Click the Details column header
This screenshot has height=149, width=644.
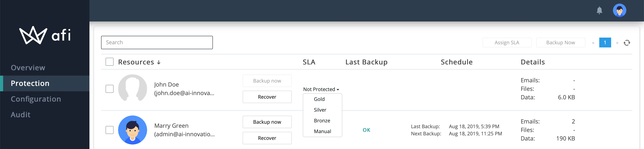coord(533,62)
